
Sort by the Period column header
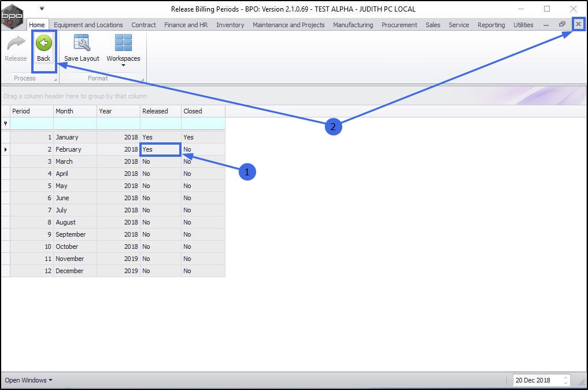pyautogui.click(x=31, y=111)
